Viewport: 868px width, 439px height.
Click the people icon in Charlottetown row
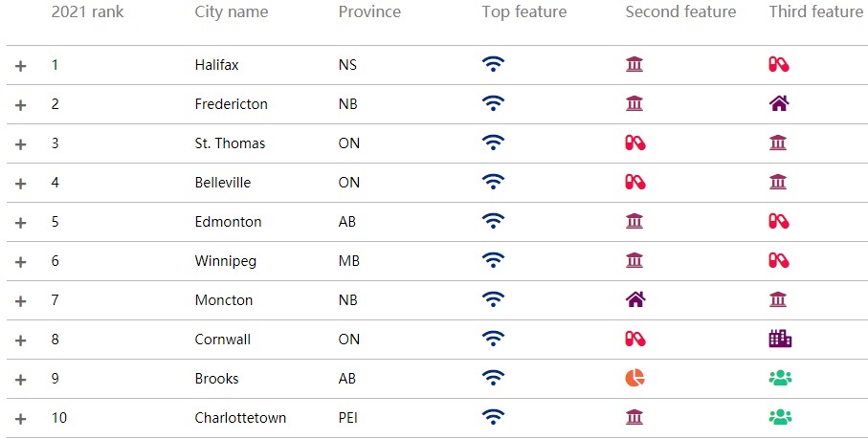[780, 418]
